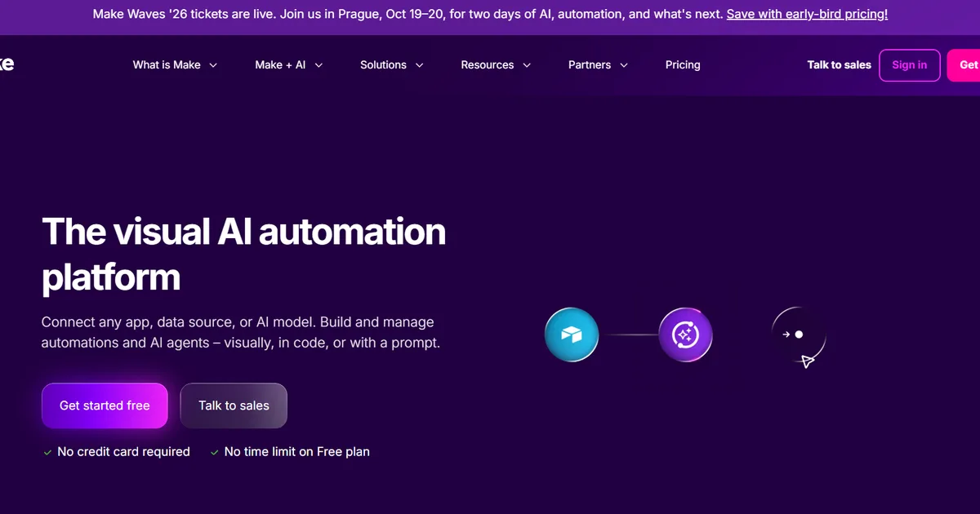Open the Partners menu
The width and height of the screenshot is (980, 514).
coord(598,65)
